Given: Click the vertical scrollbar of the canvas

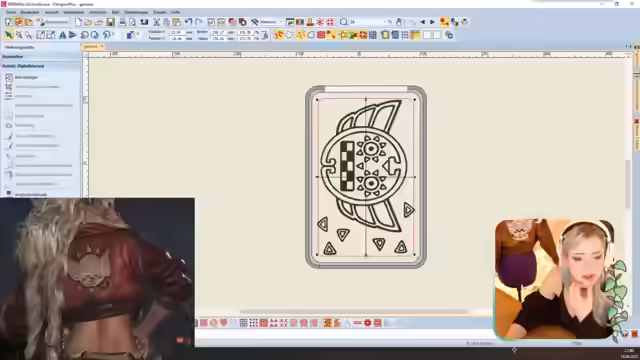Looking at the screenshot, I should click(628, 184).
